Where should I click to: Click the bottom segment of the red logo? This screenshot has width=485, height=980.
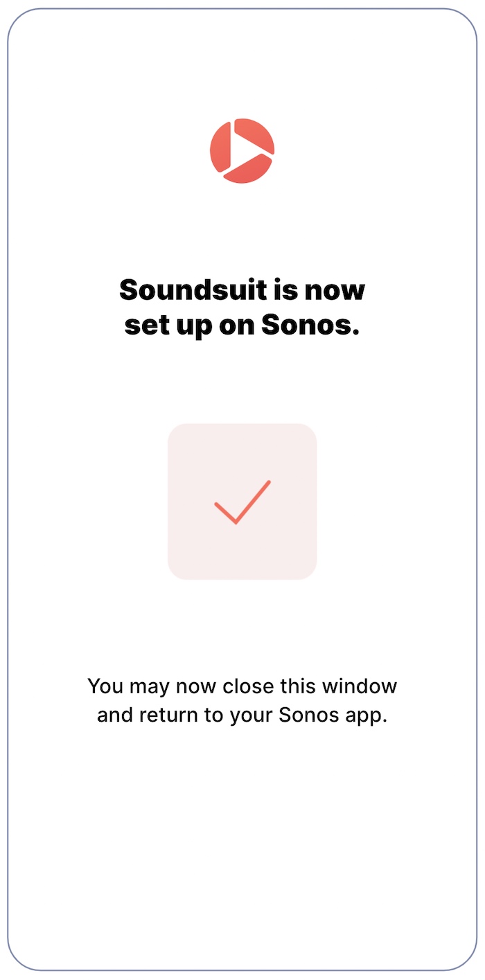pos(247,172)
